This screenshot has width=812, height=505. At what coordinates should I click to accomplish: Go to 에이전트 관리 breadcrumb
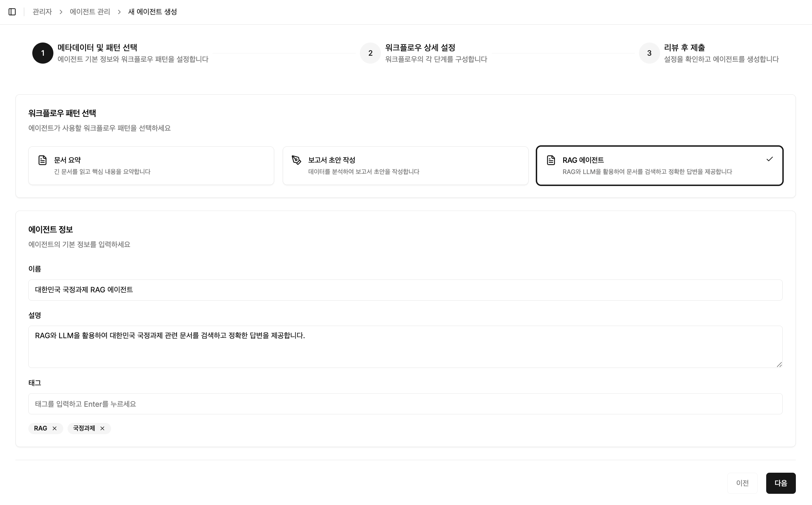point(90,12)
